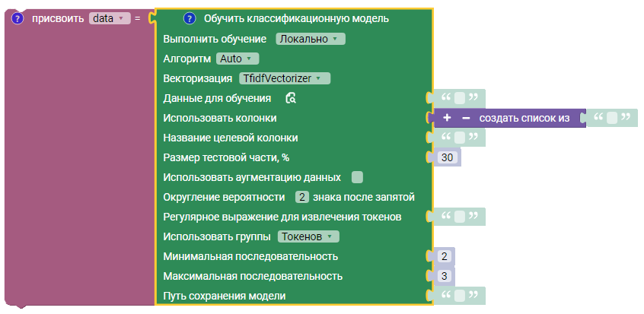Click 'Обучить классификационную модель' block title
This screenshot has height=314, width=644.
(296, 18)
